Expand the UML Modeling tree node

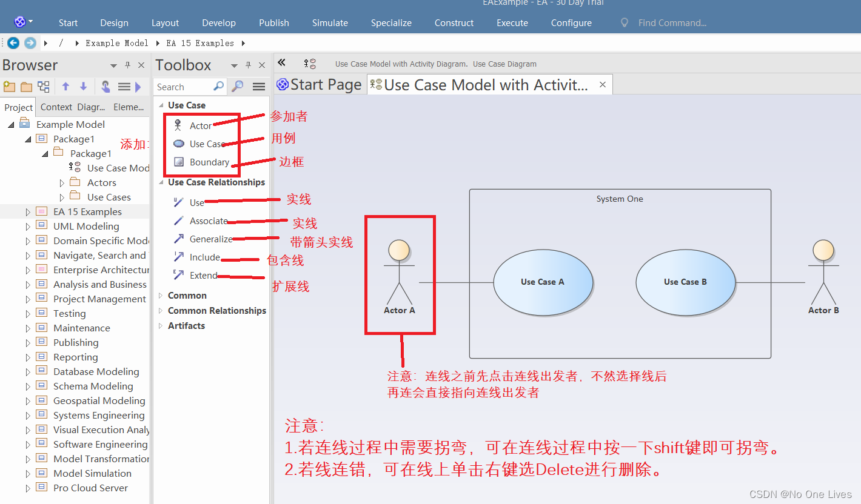28,226
